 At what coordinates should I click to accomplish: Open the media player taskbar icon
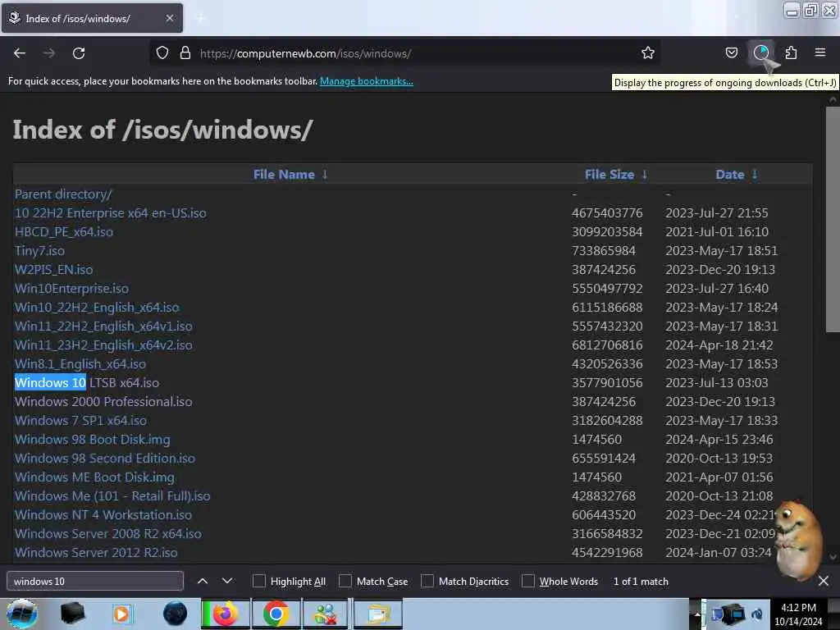[121, 614]
